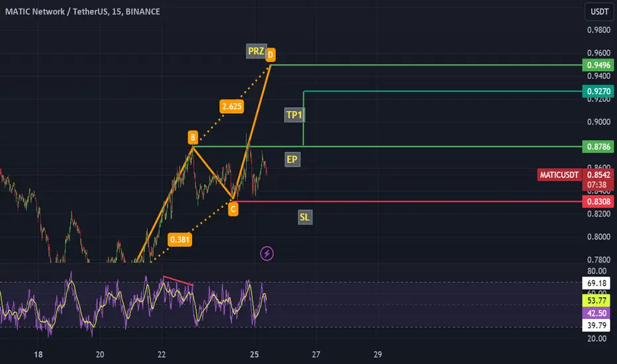The width and height of the screenshot is (617, 364).
Task: Click the SL text label
Action: pos(305,217)
